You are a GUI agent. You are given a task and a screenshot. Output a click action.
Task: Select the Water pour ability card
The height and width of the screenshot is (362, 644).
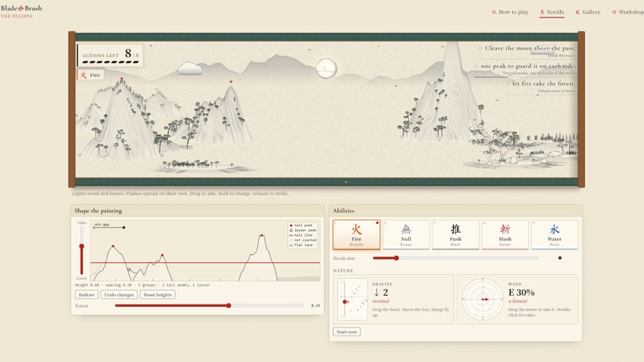coord(555,235)
